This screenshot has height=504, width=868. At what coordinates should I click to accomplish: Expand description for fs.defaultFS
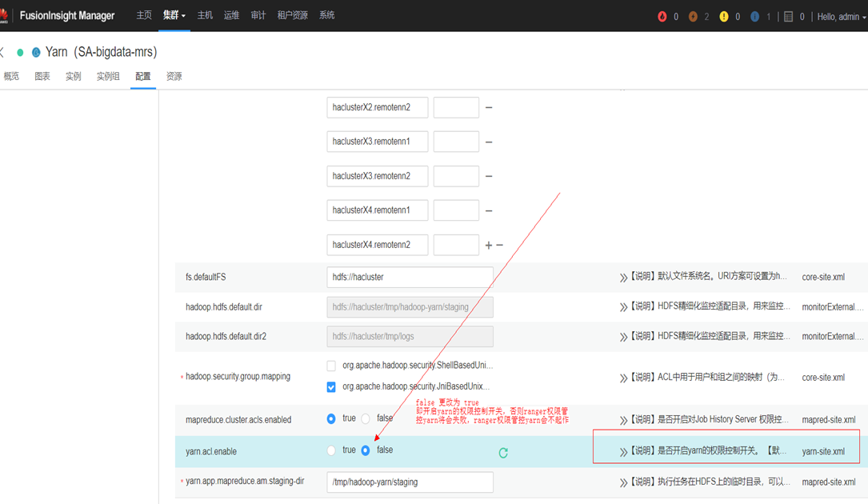[x=623, y=277]
